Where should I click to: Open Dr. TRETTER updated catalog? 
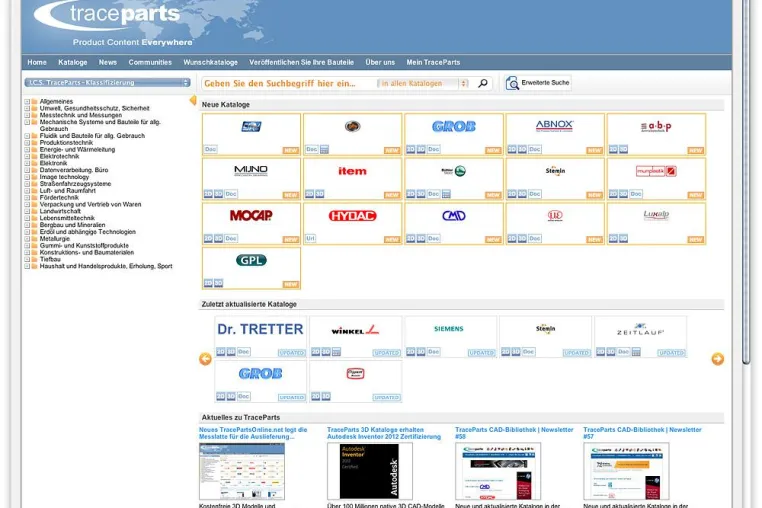(x=260, y=329)
